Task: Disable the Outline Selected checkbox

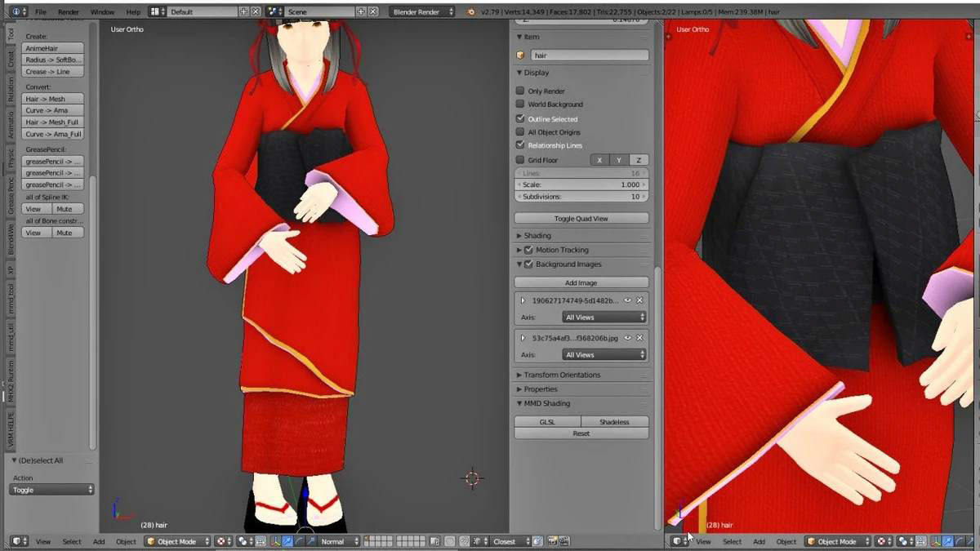Action: pyautogui.click(x=520, y=118)
